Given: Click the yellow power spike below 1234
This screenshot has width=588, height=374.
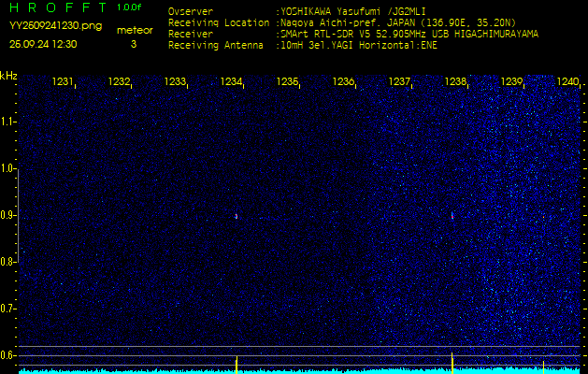Looking at the screenshot, I should click(236, 363).
